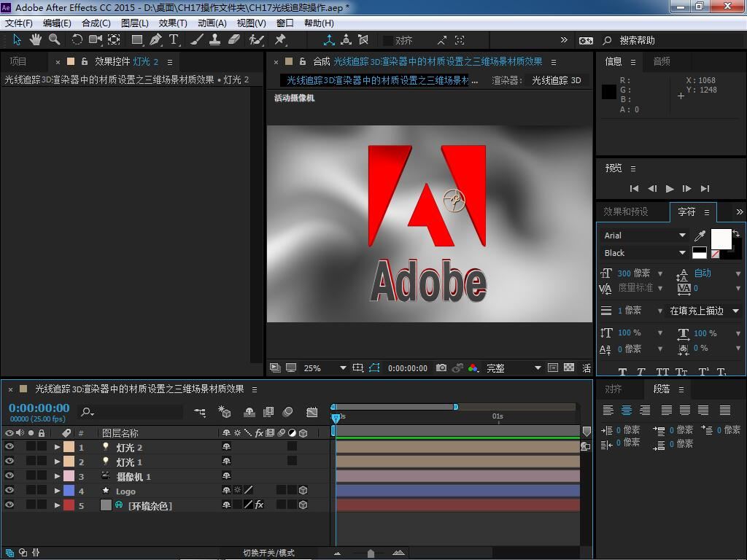Expand the 灯光 2 layer properties
Image resolution: width=747 pixels, height=560 pixels.
(57, 447)
